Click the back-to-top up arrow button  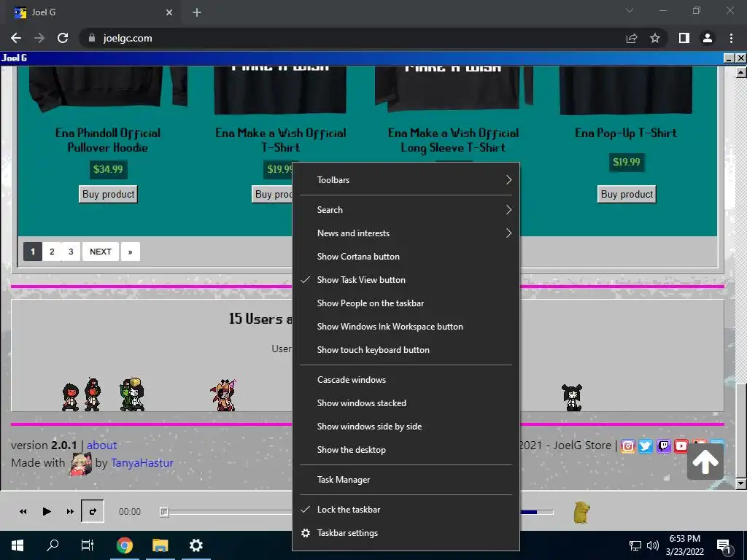[x=705, y=461]
